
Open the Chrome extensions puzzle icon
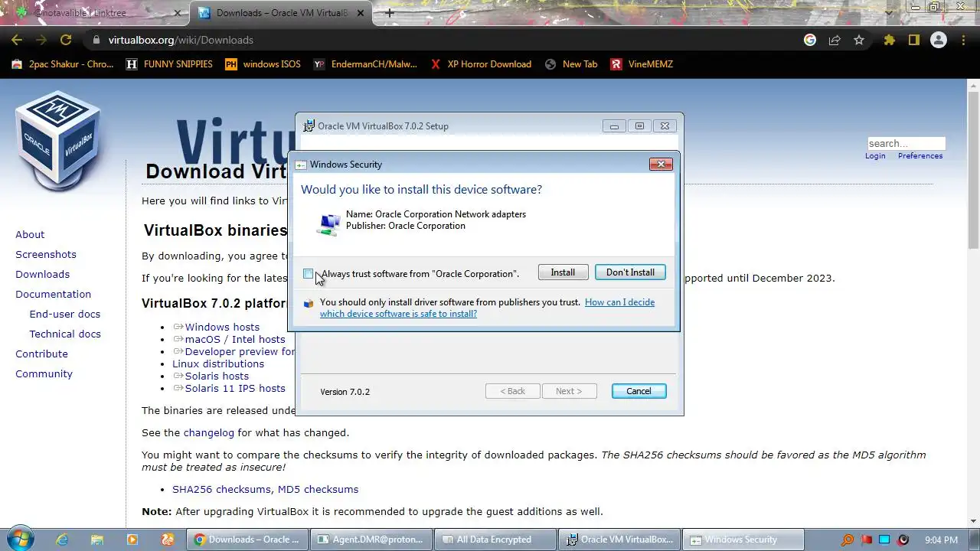tap(889, 40)
